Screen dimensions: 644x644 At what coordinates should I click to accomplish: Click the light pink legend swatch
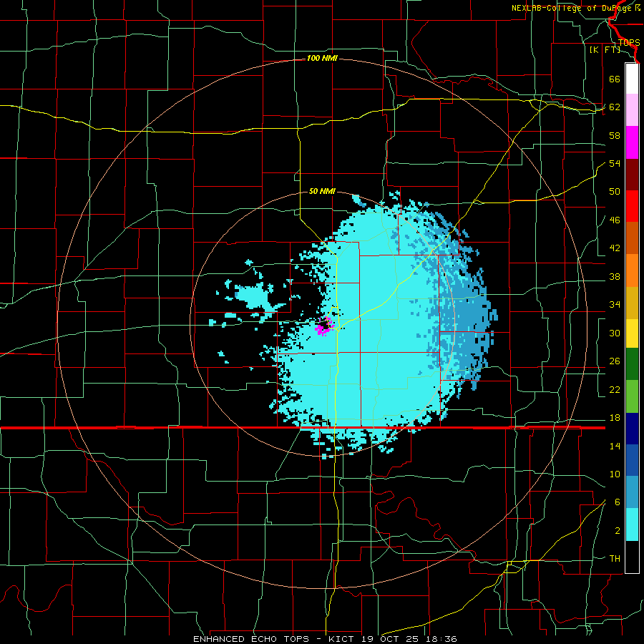[x=632, y=110]
